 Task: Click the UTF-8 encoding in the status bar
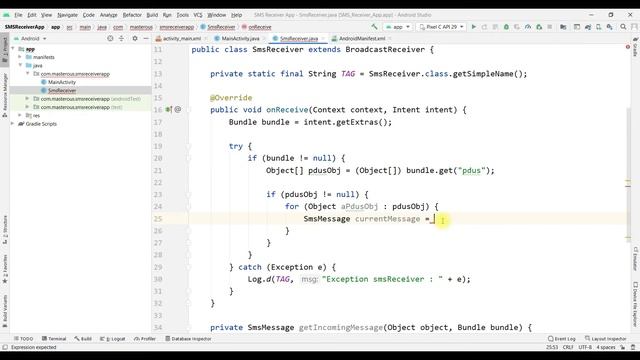coord(585,347)
